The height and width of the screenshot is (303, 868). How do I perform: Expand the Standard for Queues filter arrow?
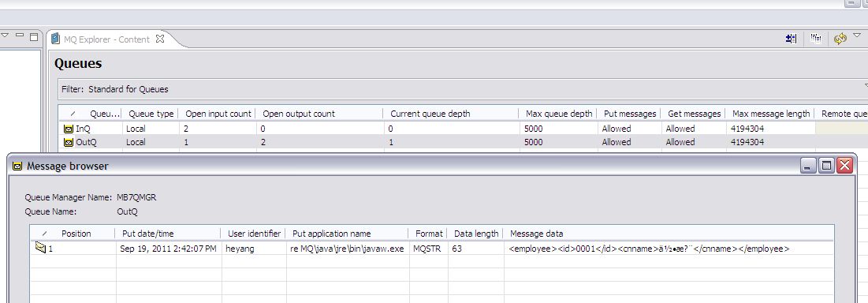(866, 86)
